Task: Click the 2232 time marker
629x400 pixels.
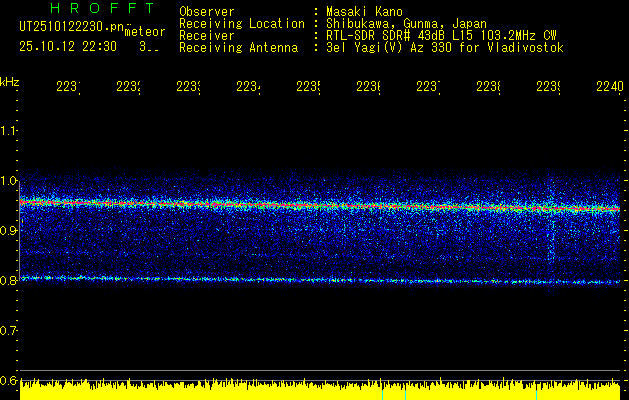Action: pos(128,86)
